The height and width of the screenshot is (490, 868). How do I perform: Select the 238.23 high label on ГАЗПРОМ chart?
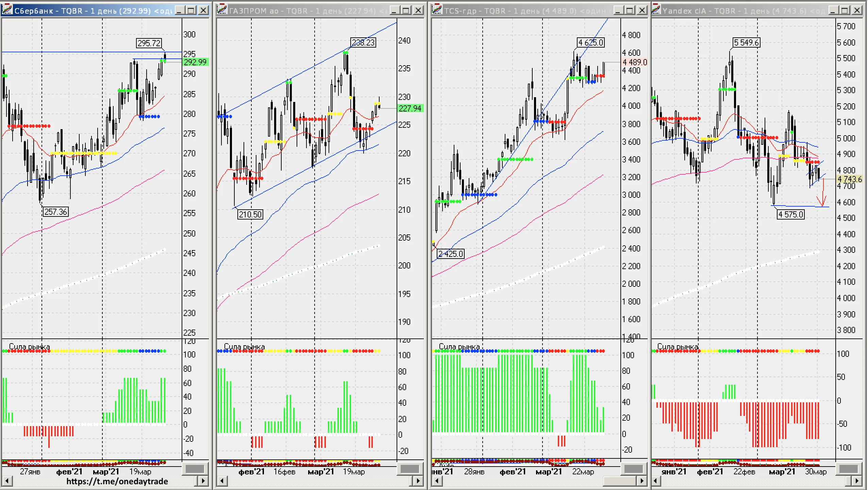click(x=363, y=42)
